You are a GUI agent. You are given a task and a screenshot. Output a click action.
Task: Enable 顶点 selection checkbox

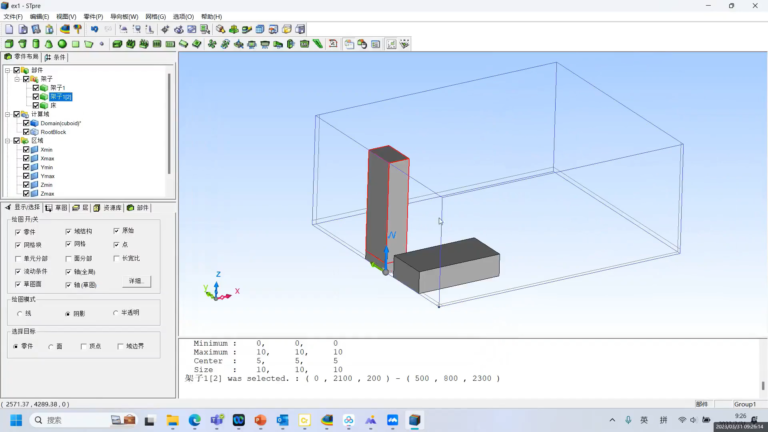point(83,346)
